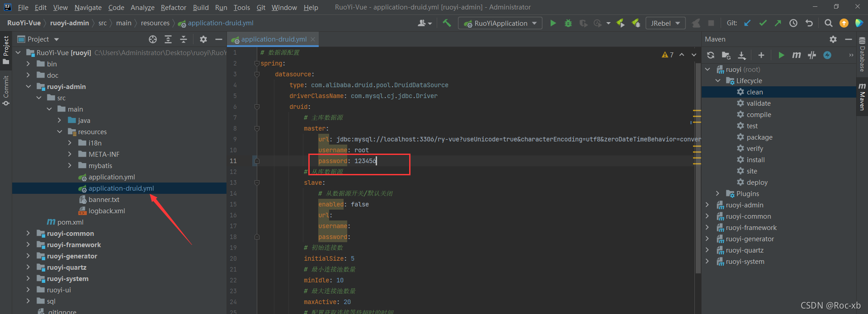Screen dimensions: 868x314
Task: Expand the bin folder
Action: 28,64
